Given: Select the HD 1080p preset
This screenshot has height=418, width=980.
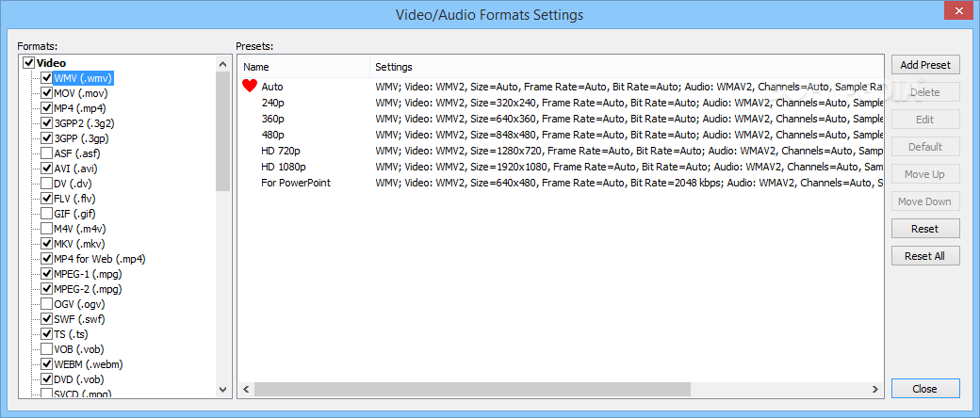Looking at the screenshot, I should [x=561, y=167].
